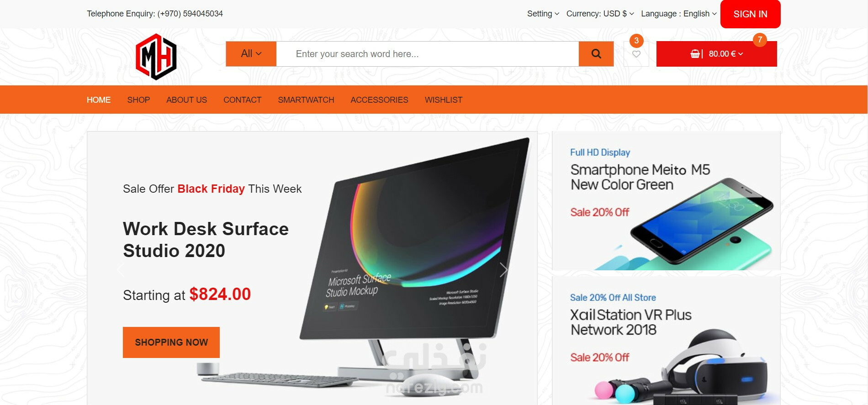Click the MH store logo
Screen dimensions: 868x405
pos(156,57)
